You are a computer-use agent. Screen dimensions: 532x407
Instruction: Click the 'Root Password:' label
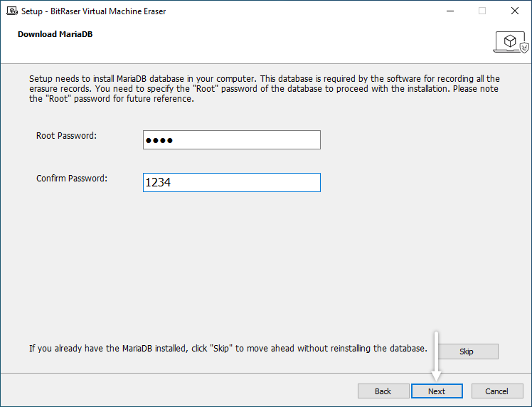coord(67,136)
